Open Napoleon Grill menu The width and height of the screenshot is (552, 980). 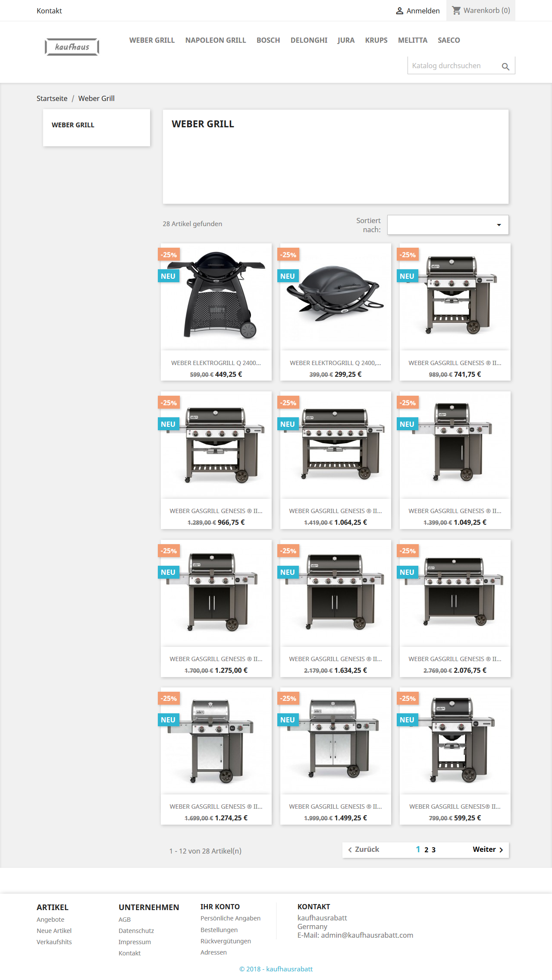point(216,40)
